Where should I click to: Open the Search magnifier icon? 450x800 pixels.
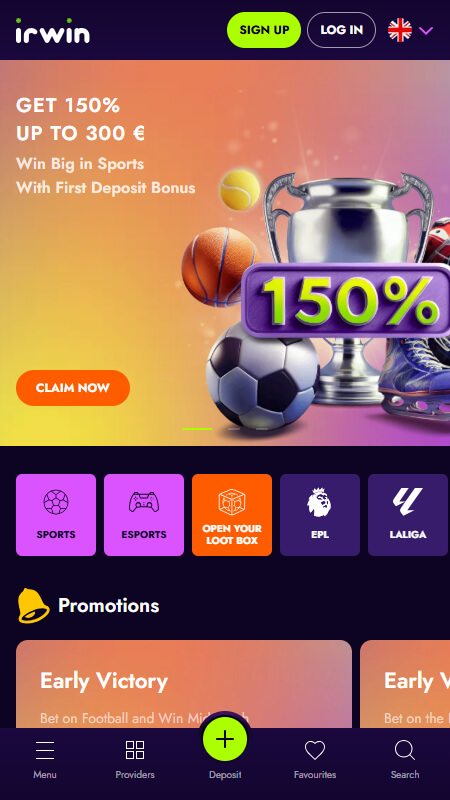click(x=405, y=751)
